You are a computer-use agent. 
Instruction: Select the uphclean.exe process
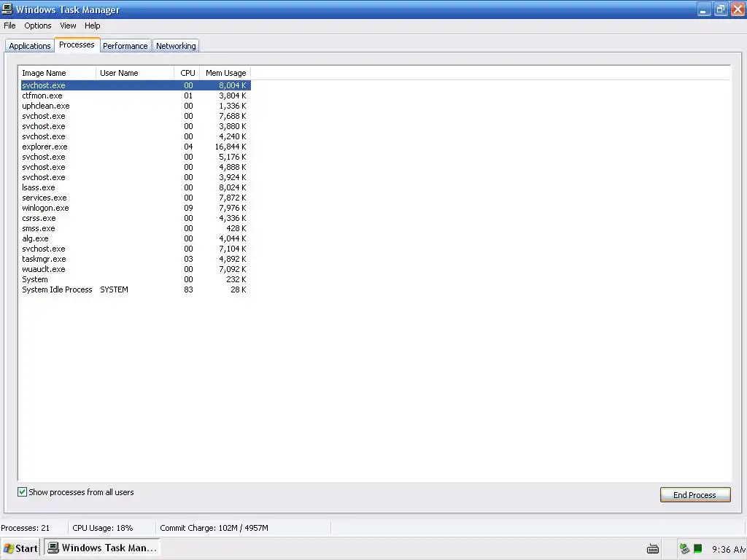coord(135,106)
